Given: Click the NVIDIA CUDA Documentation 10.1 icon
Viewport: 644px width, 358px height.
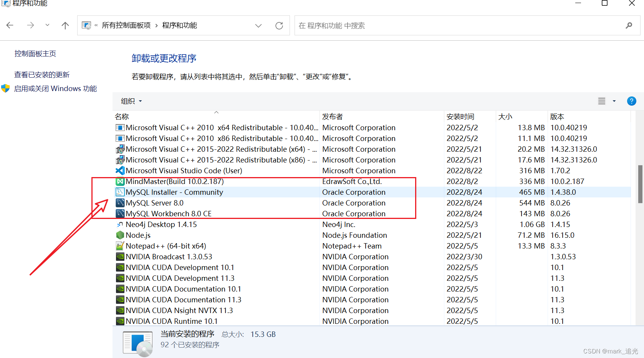Looking at the screenshot, I should 120,289.
